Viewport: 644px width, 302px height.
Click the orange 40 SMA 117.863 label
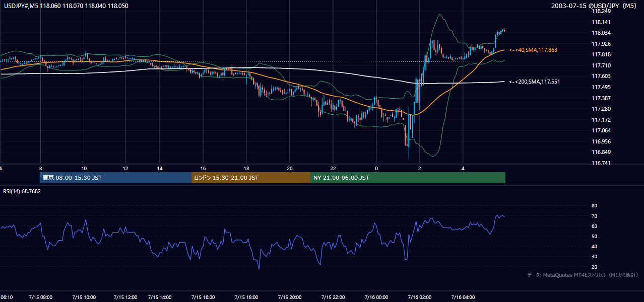tap(533, 50)
